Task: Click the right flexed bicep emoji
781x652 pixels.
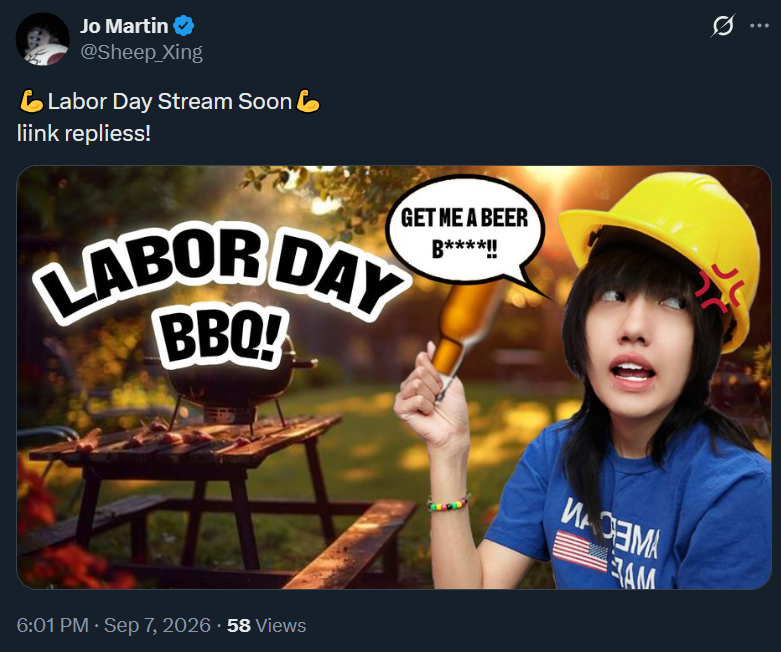Action: (x=307, y=101)
